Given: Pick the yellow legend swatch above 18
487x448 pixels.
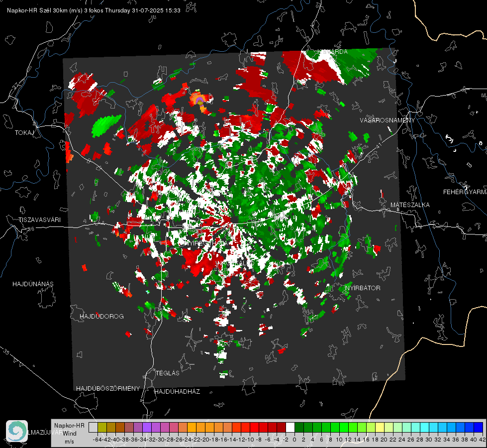Looking at the screenshot, I should [380, 427].
